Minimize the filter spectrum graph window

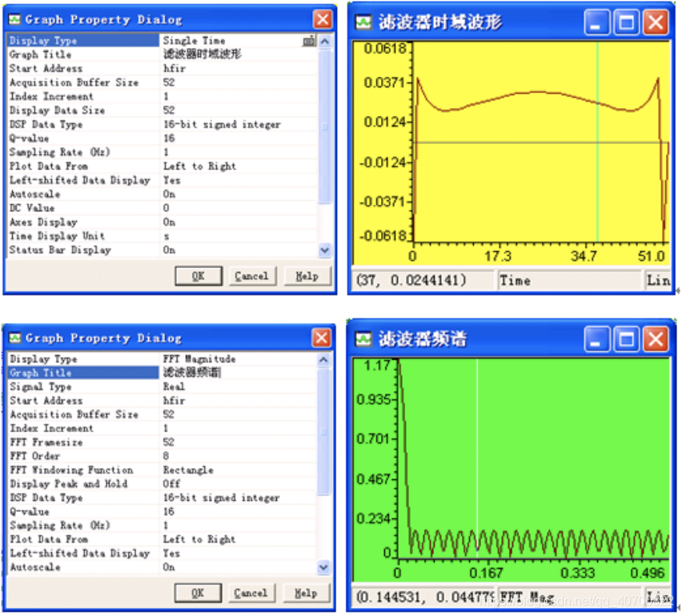point(597,339)
